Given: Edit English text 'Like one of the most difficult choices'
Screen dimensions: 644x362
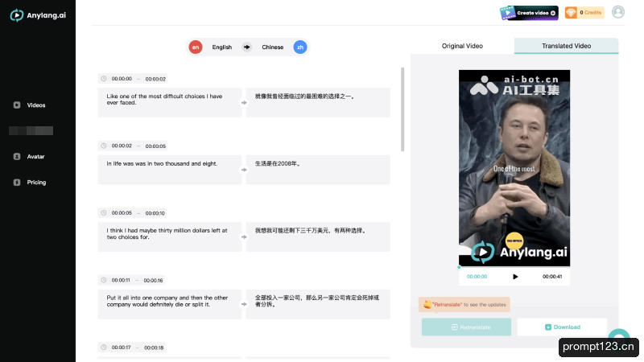Looking at the screenshot, I should (x=170, y=103).
